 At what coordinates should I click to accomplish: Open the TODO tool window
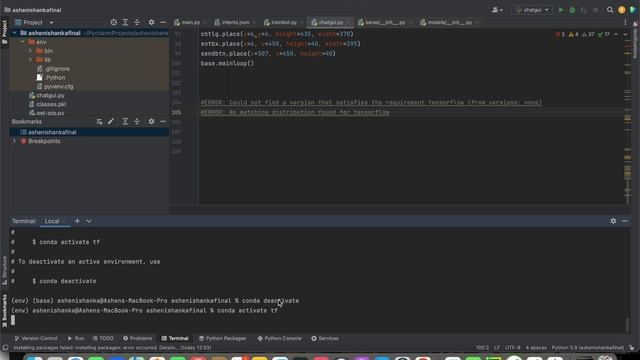pos(103,338)
